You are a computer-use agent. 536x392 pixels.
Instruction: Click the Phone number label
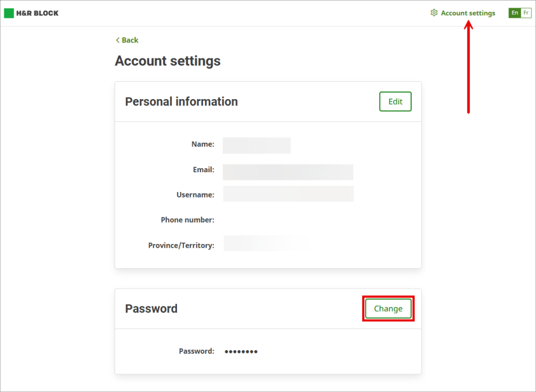click(x=187, y=220)
